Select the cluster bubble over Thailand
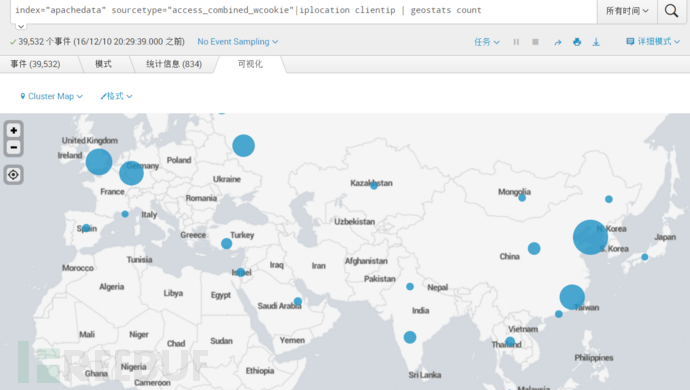This screenshot has height=390, width=690. 510,341
